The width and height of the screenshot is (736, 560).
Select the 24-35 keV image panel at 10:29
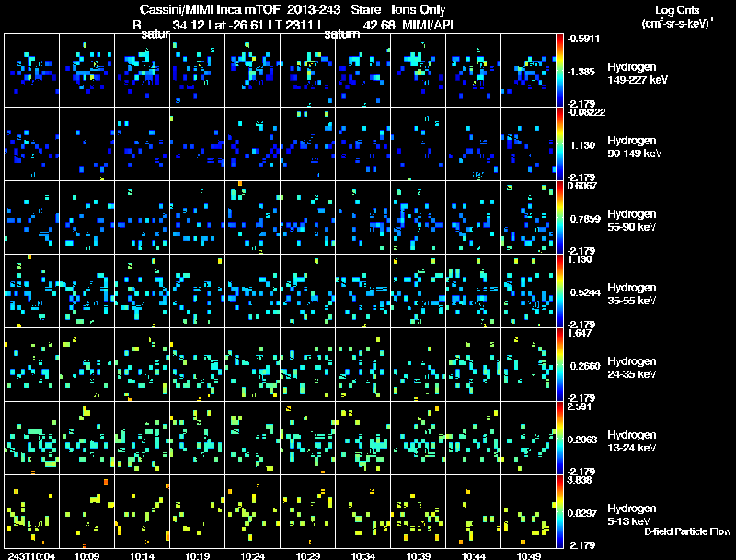tap(308, 365)
